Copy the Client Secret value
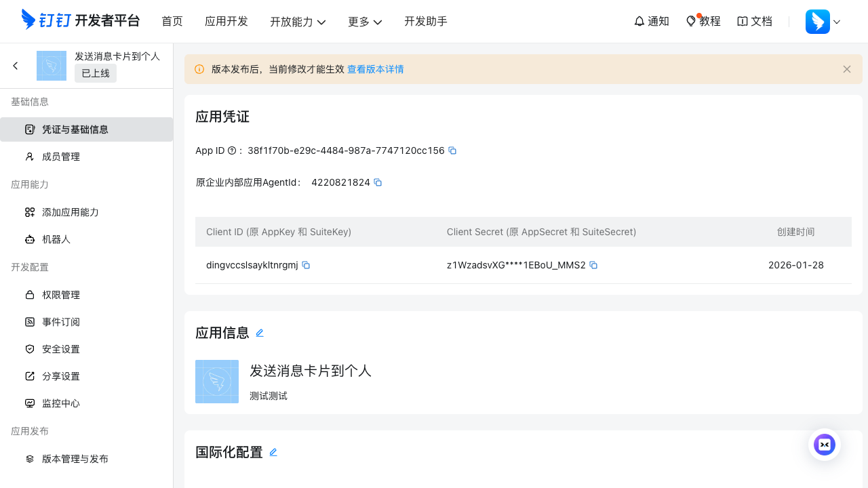Image resolution: width=868 pixels, height=488 pixels. (x=593, y=265)
